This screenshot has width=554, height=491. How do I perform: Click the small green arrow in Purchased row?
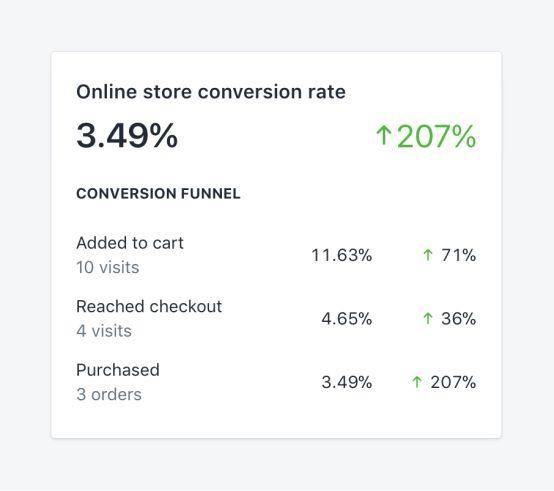pyautogui.click(x=417, y=382)
